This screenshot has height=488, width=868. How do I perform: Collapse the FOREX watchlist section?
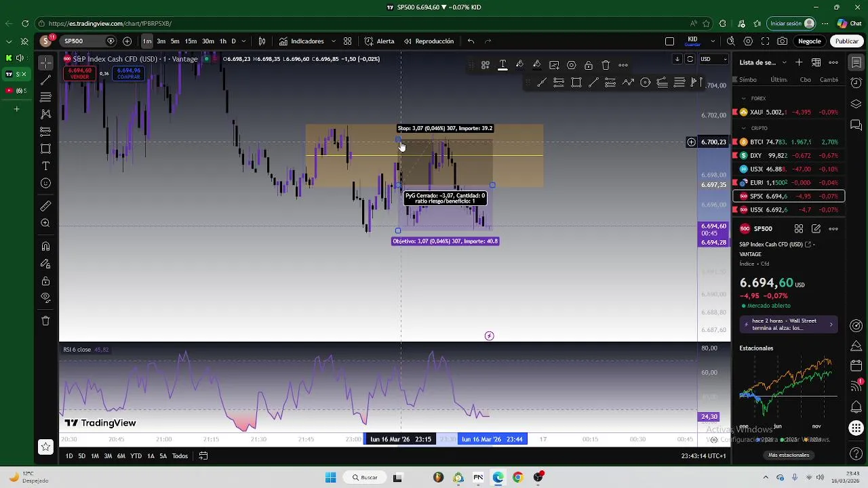743,98
